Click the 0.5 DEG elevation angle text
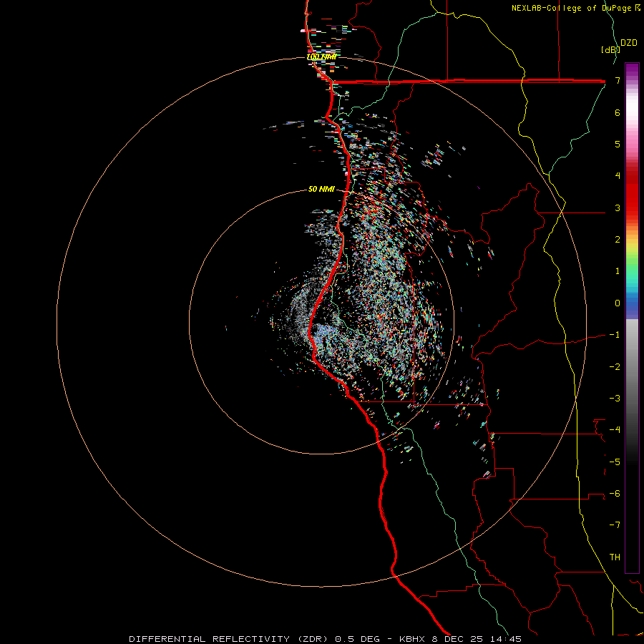The width and height of the screenshot is (644, 644). [x=357, y=639]
